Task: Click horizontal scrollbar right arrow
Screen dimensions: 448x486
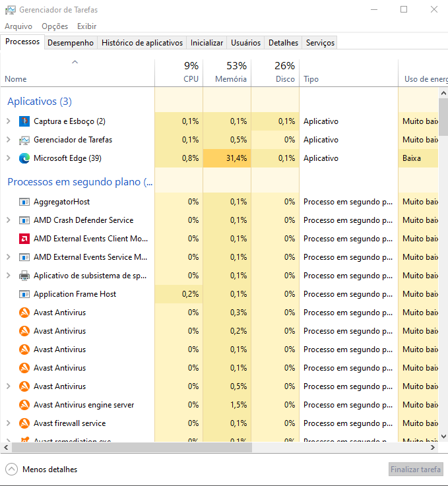Action: (x=433, y=447)
